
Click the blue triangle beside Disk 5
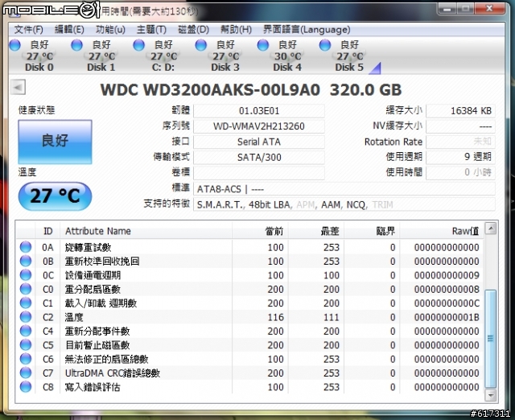375,68
